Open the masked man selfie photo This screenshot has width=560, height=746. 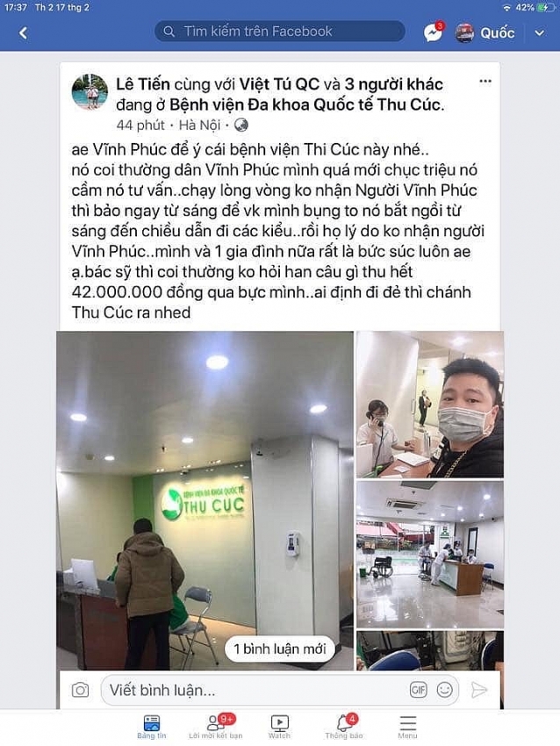[430, 405]
